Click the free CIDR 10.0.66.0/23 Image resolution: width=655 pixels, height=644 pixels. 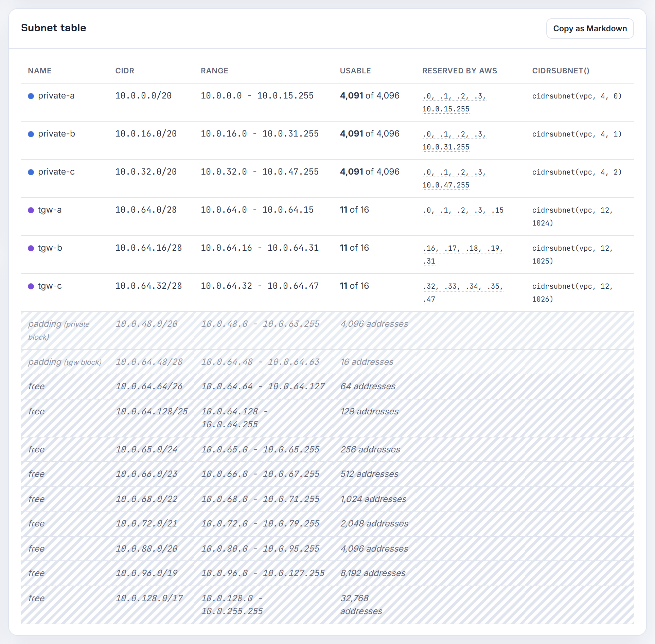147,474
